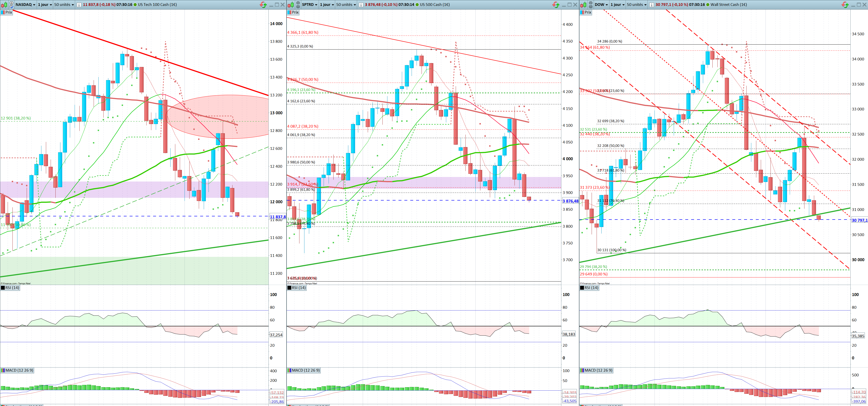Screen dimensions: 868x406
Task: Click the candlestick icon on the DOW chart
Action: click(583, 5)
